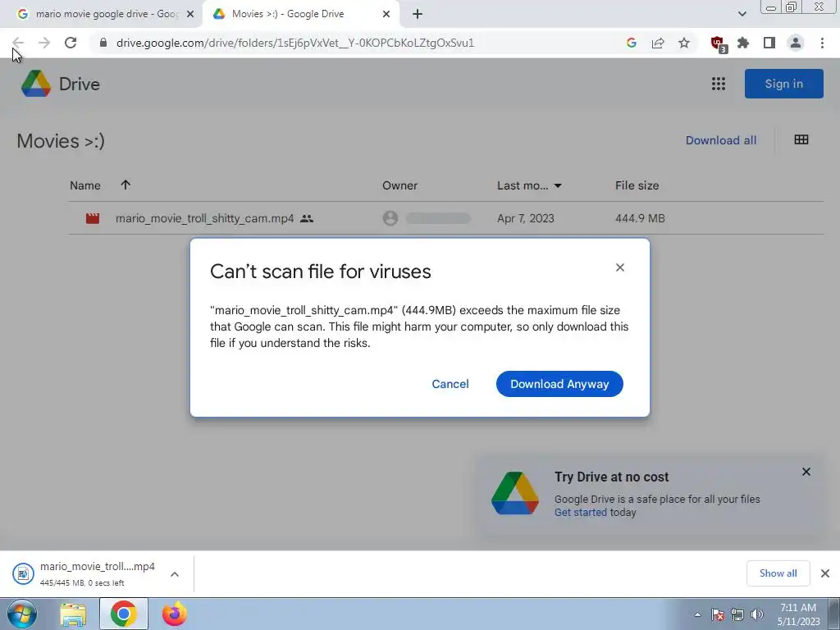View site information lock icon
Image resolution: width=840 pixels, height=630 pixels.
click(103, 43)
